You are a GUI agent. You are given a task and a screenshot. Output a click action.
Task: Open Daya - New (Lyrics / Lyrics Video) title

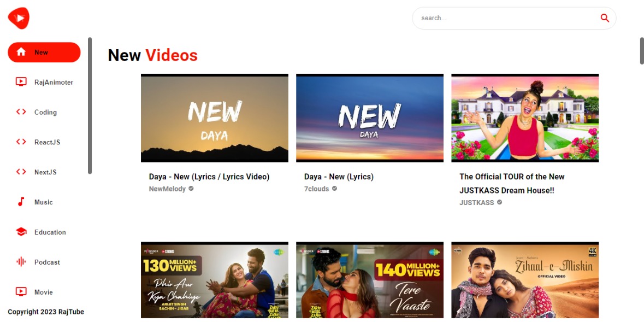point(209,177)
